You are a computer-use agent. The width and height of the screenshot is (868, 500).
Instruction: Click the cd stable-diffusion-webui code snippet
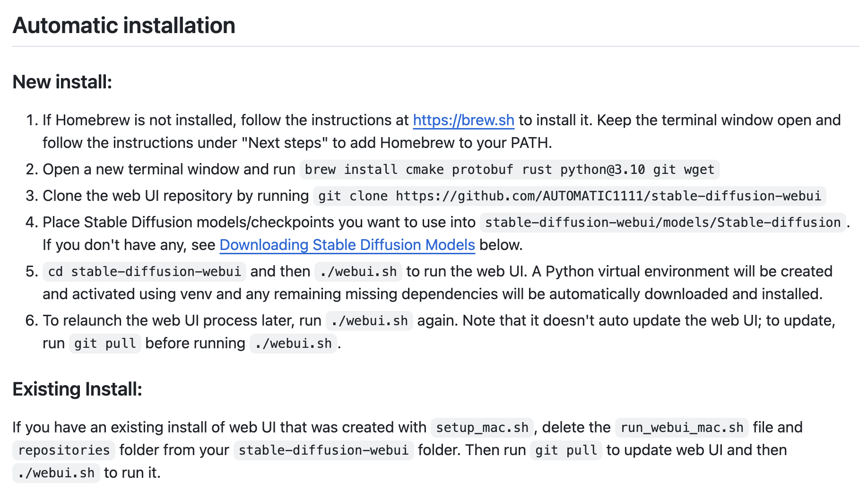point(144,272)
